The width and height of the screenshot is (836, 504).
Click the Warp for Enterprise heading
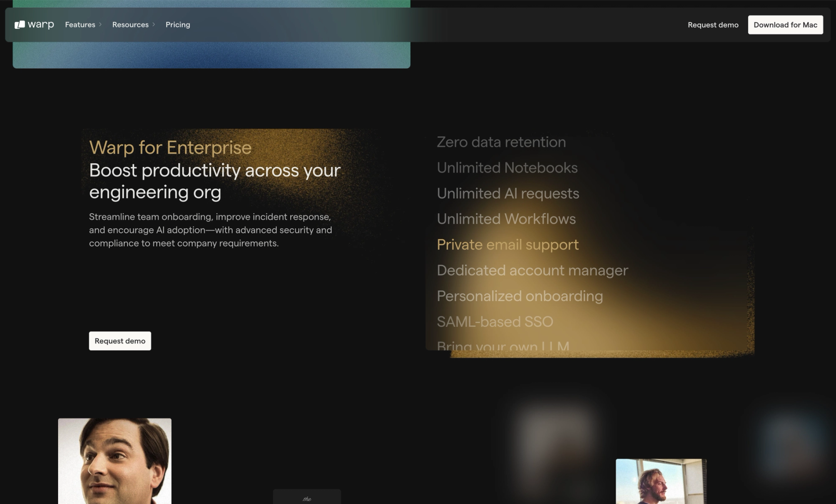(x=170, y=147)
